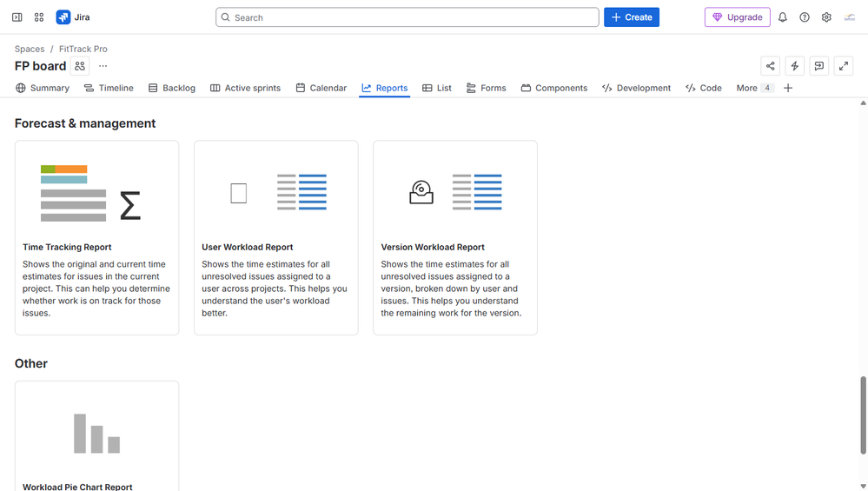The image size is (868, 491).
Task: Click the page vertical scrollbar thumb
Action: pyautogui.click(x=863, y=415)
